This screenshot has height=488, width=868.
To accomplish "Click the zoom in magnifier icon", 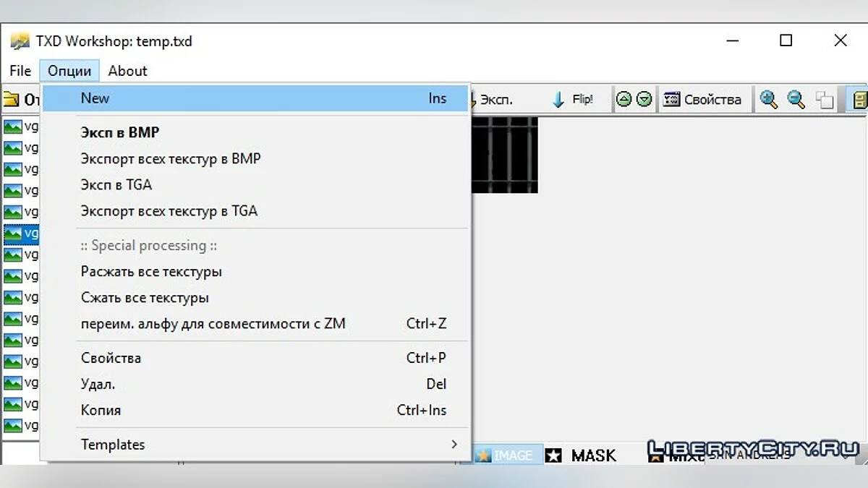I will [x=769, y=100].
